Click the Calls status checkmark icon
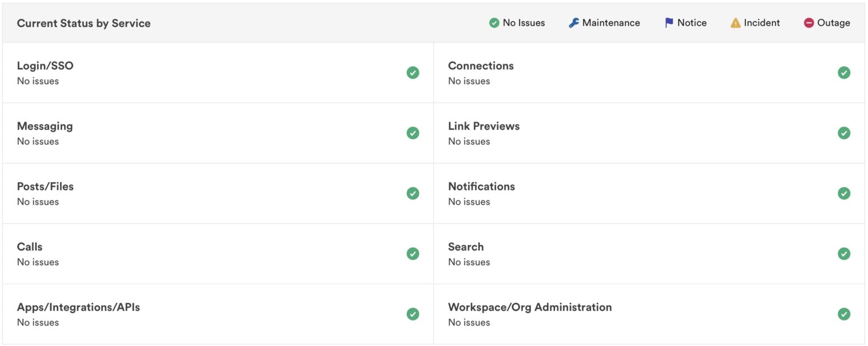Image resolution: width=868 pixels, height=346 pixels. 413,253
